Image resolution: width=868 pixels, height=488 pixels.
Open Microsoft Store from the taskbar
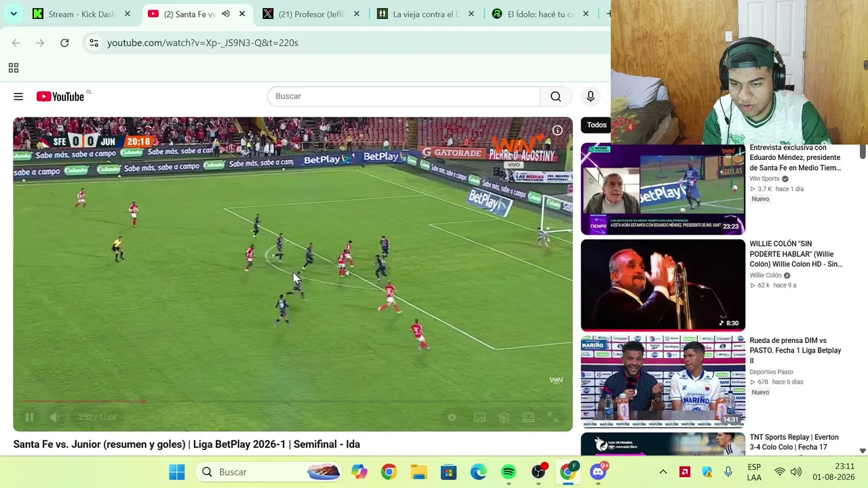tap(448, 472)
